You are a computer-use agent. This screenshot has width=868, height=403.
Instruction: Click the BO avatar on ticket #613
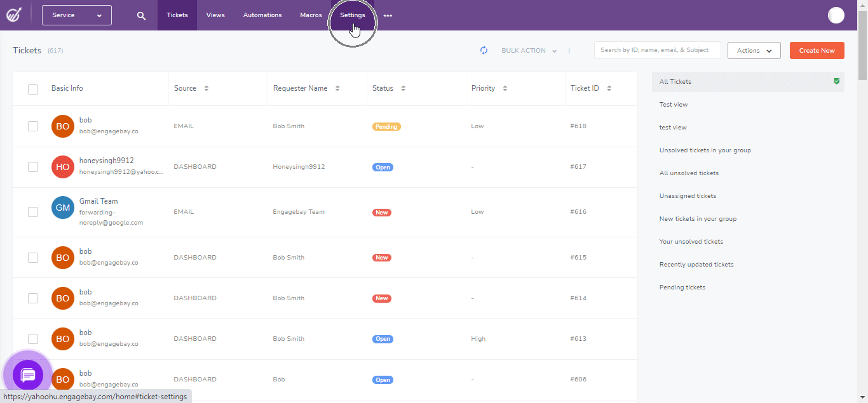[62, 339]
